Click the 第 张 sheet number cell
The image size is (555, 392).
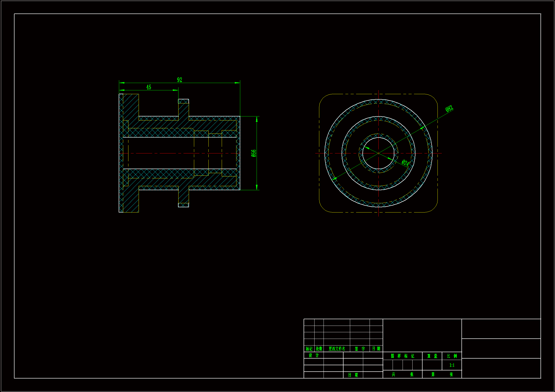[x=442, y=374]
